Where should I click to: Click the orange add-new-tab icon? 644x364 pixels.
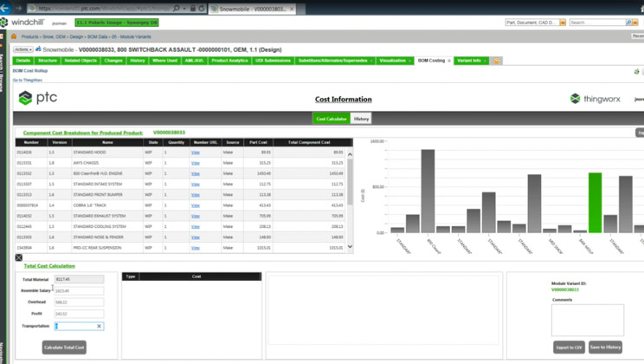pos(496,61)
